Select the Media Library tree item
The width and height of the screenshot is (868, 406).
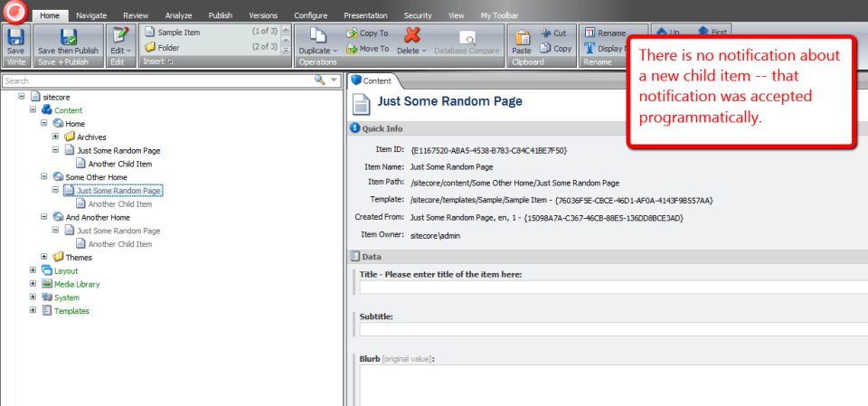(x=76, y=285)
